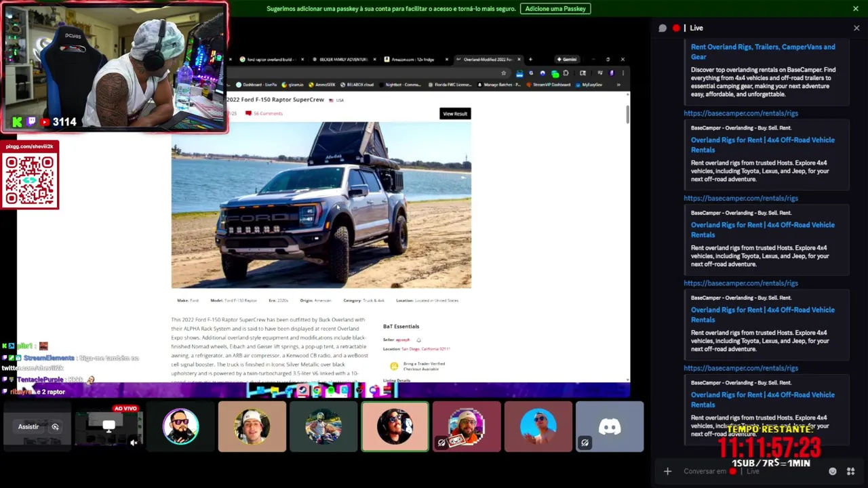Select bearded participant with sunglasses tile
The image size is (868, 488).
[180, 426]
